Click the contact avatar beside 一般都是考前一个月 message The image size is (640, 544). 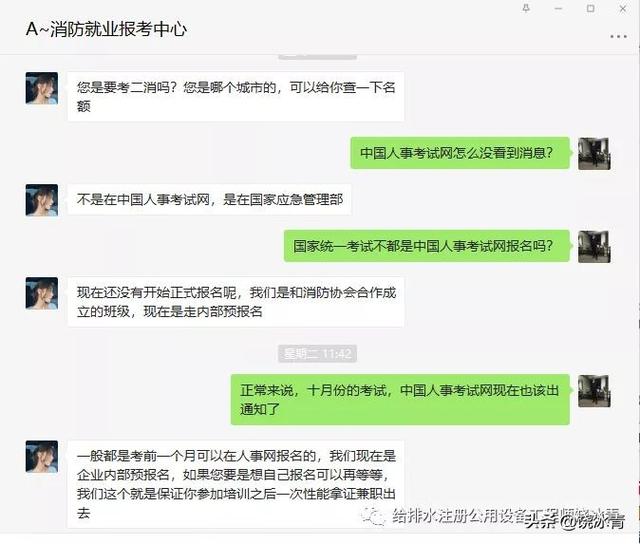[x=42, y=456]
